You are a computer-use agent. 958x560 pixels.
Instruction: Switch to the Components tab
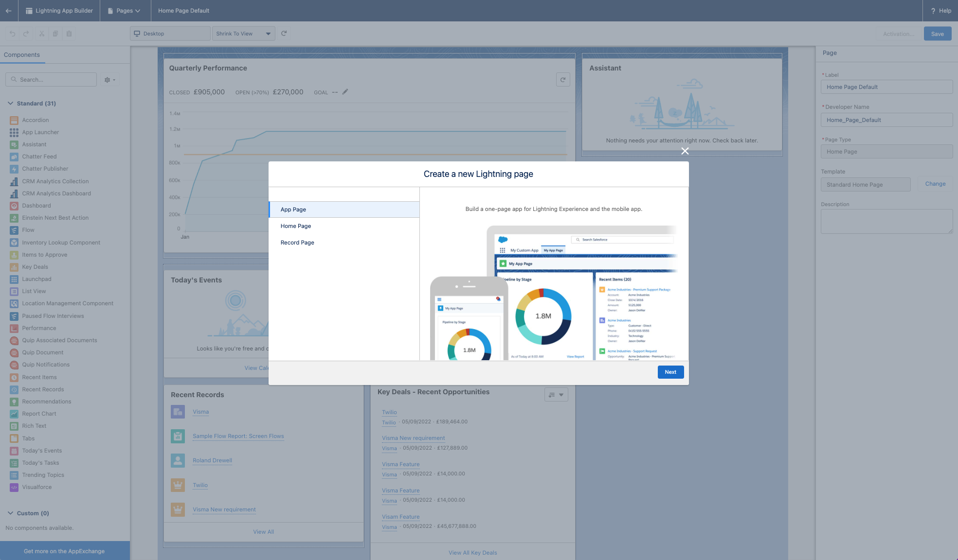click(22, 55)
